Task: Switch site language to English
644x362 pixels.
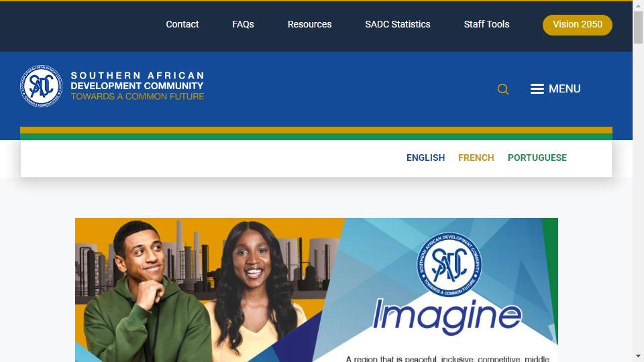Action: tap(425, 158)
